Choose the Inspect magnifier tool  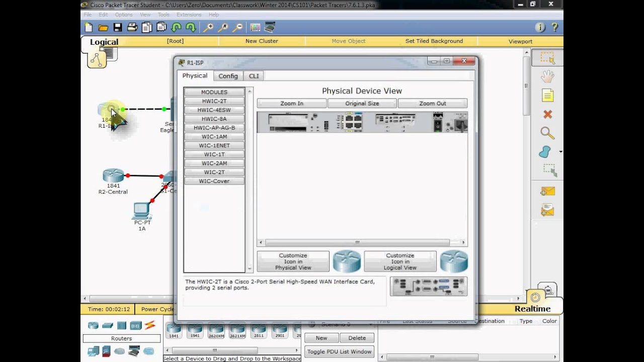[547, 133]
